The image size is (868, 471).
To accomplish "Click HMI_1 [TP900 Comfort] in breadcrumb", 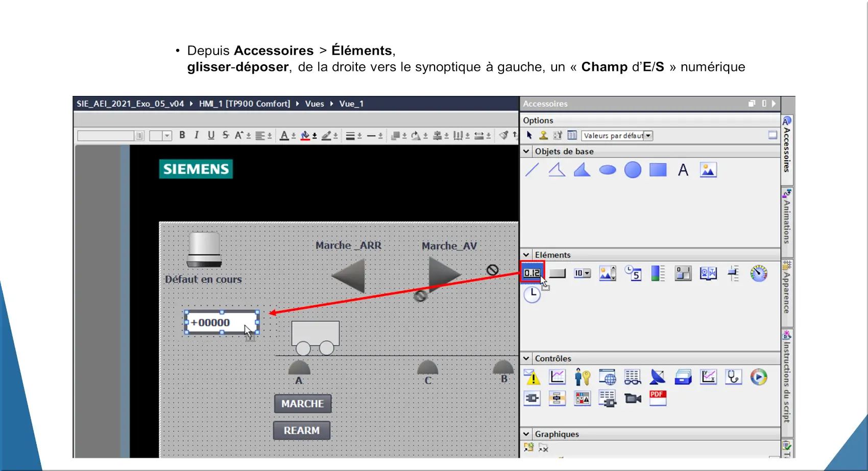I will 244,104.
